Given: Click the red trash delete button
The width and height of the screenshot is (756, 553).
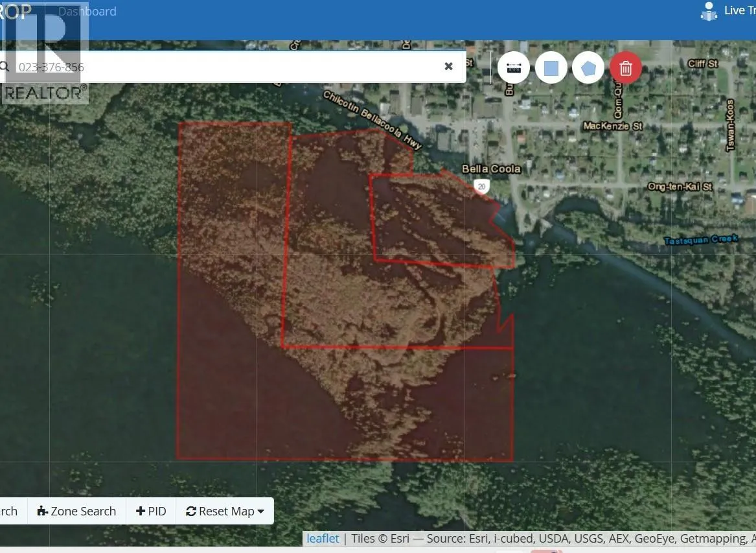Looking at the screenshot, I should [x=625, y=68].
